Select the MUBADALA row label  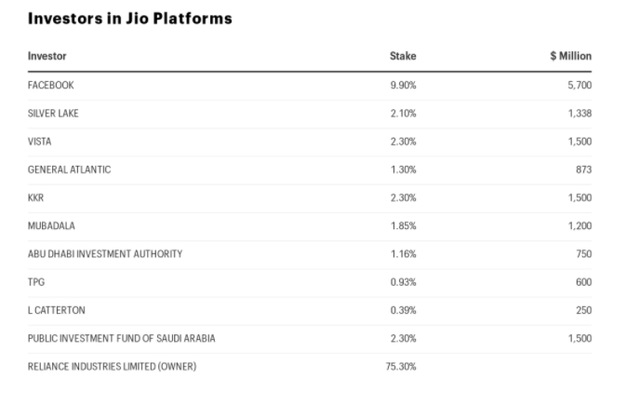pyautogui.click(x=51, y=226)
